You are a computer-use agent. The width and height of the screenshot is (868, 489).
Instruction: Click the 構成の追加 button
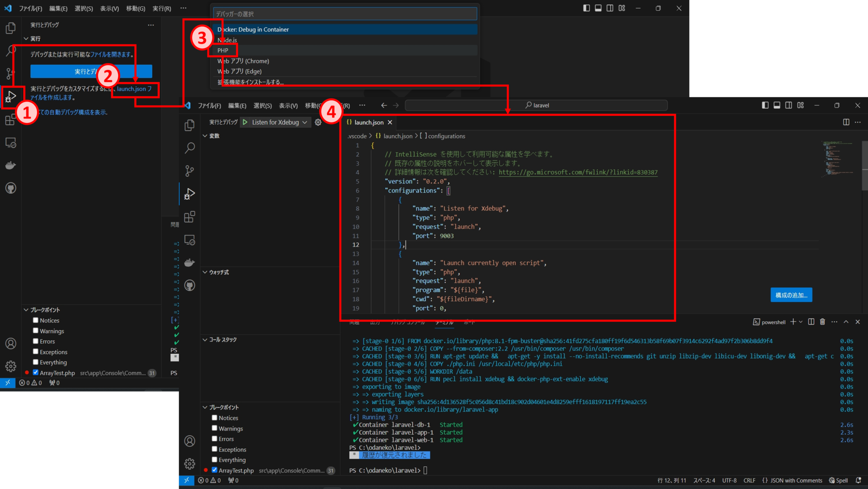[x=791, y=295]
